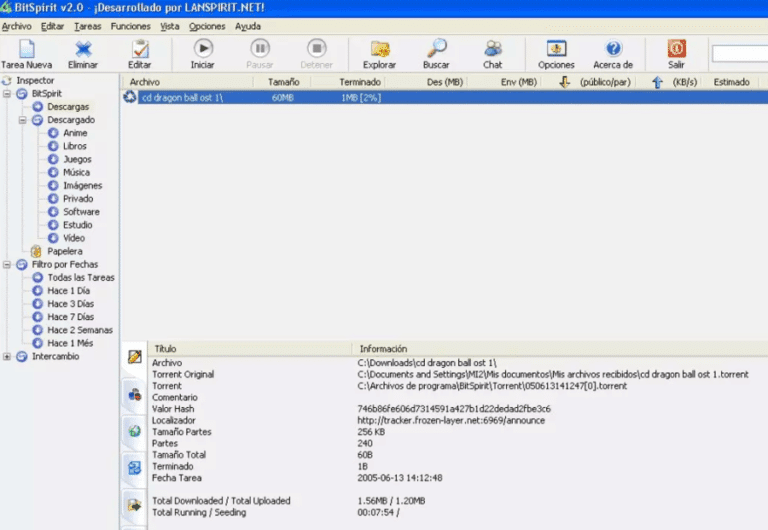
Task: Open the Papelera trash item
Action: pos(65,252)
